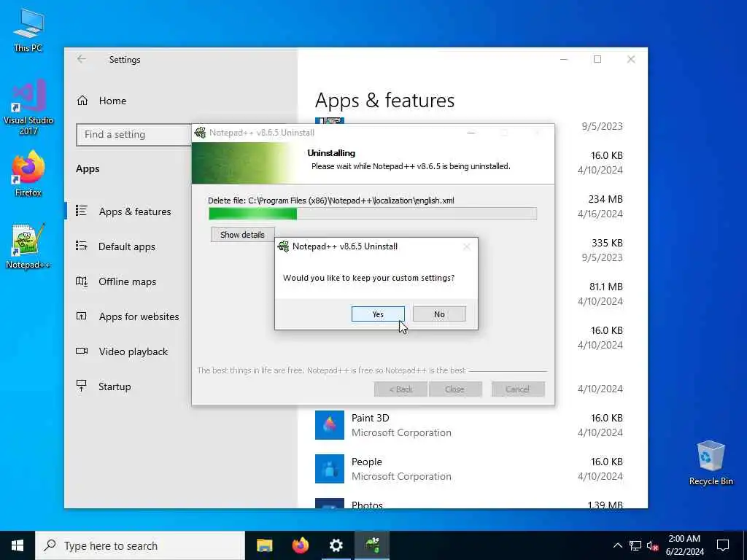Click the Startup sidebar icon

[82, 386]
